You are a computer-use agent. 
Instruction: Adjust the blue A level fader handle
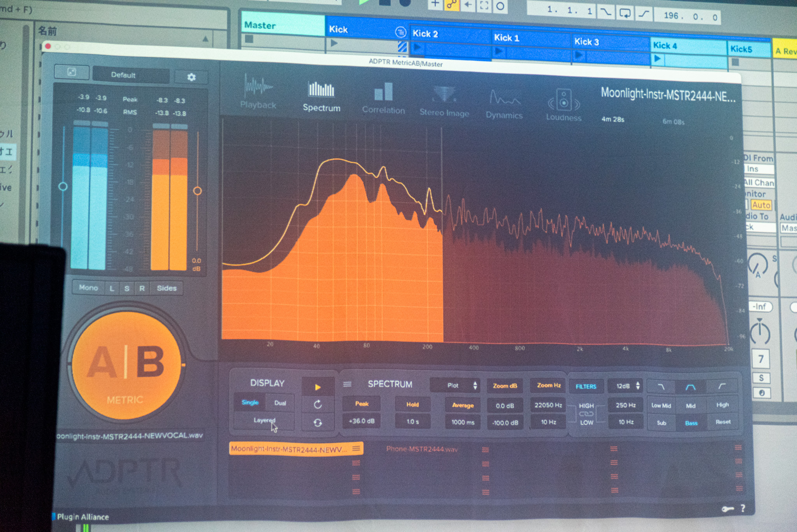(63, 186)
